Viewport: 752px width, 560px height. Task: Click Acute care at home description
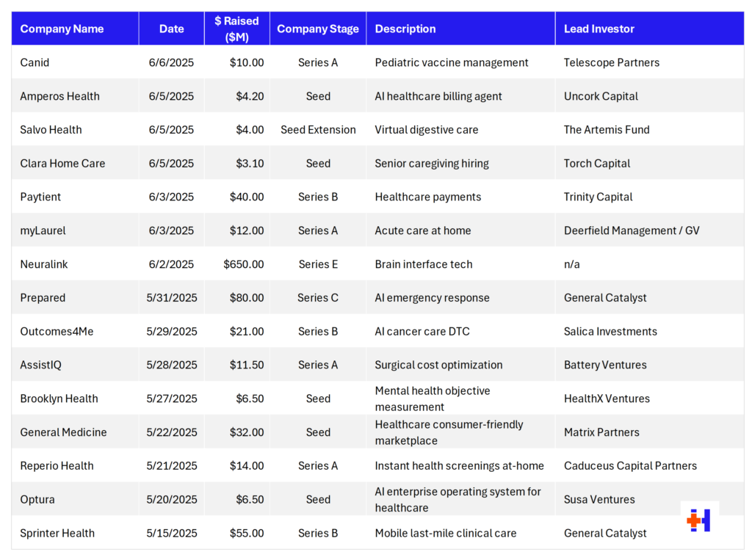(422, 230)
